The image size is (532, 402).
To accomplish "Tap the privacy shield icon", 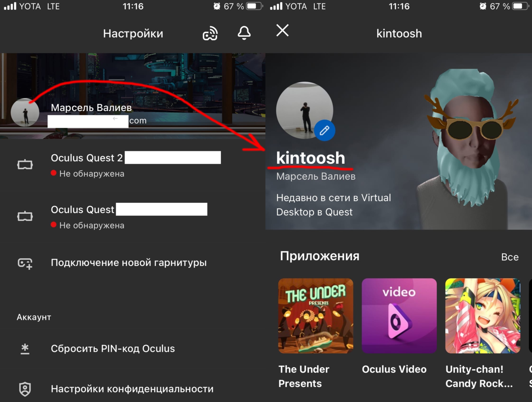I will [x=25, y=389].
